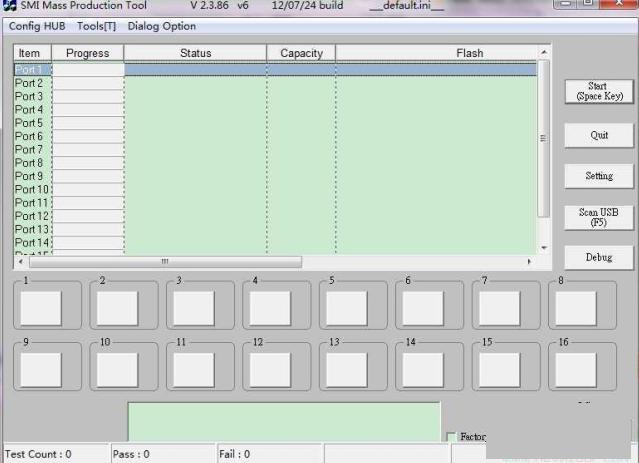The height and width of the screenshot is (463, 639).
Task: Select the port 12 slot box
Action: (x=270, y=369)
